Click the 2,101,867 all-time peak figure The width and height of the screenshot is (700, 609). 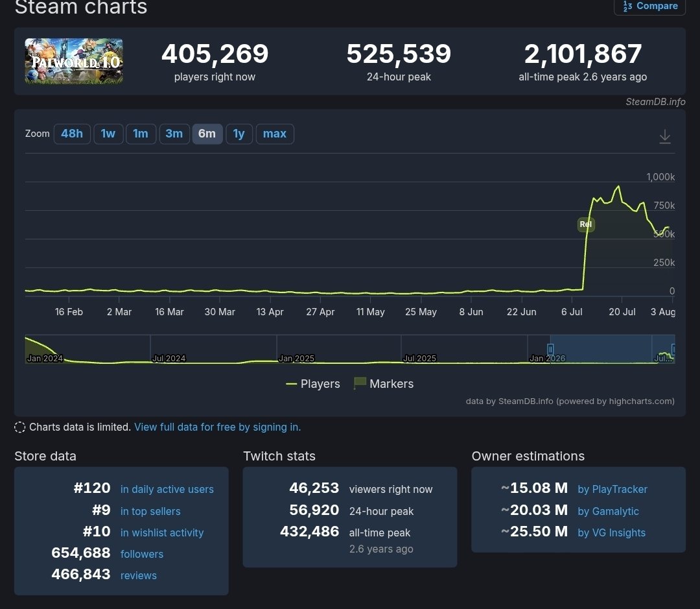(583, 54)
